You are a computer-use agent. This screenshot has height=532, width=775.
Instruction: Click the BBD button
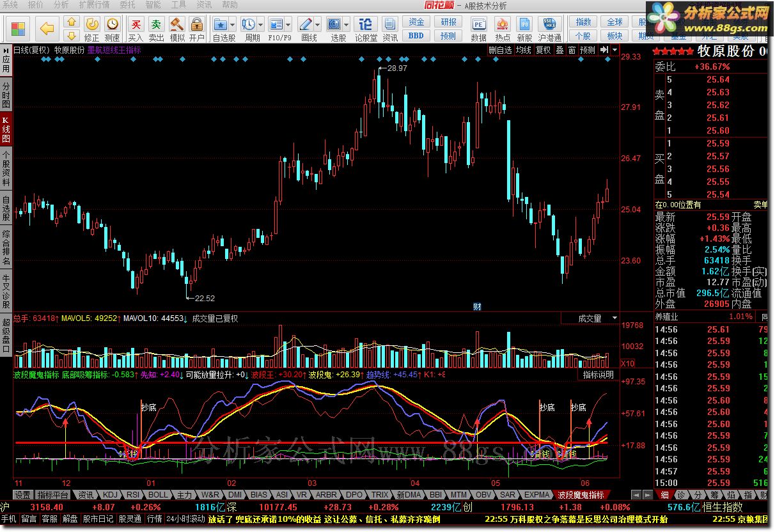click(416, 36)
